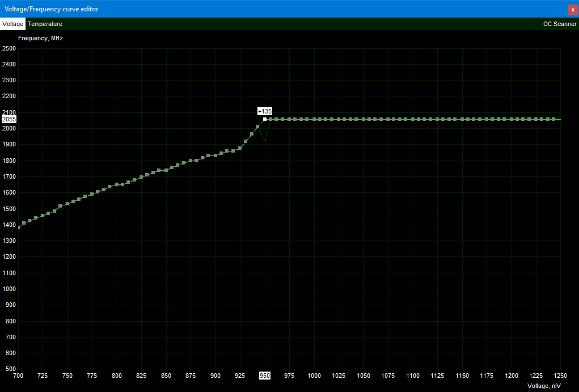Viewport: 579px width, 392px height.
Task: Select the curve point on the 775 mV gridline
Action: pyautogui.click(x=92, y=194)
